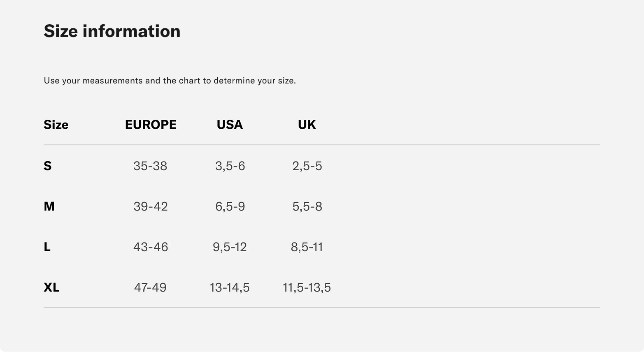Screen dimensions: 644x352
Task: Select the USA column header
Action: 230,125
